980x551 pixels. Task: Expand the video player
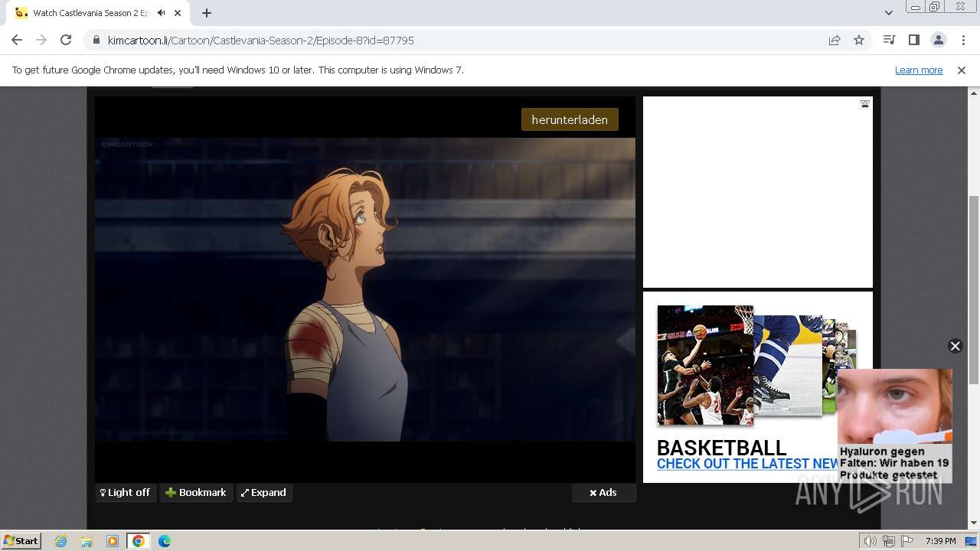(264, 493)
